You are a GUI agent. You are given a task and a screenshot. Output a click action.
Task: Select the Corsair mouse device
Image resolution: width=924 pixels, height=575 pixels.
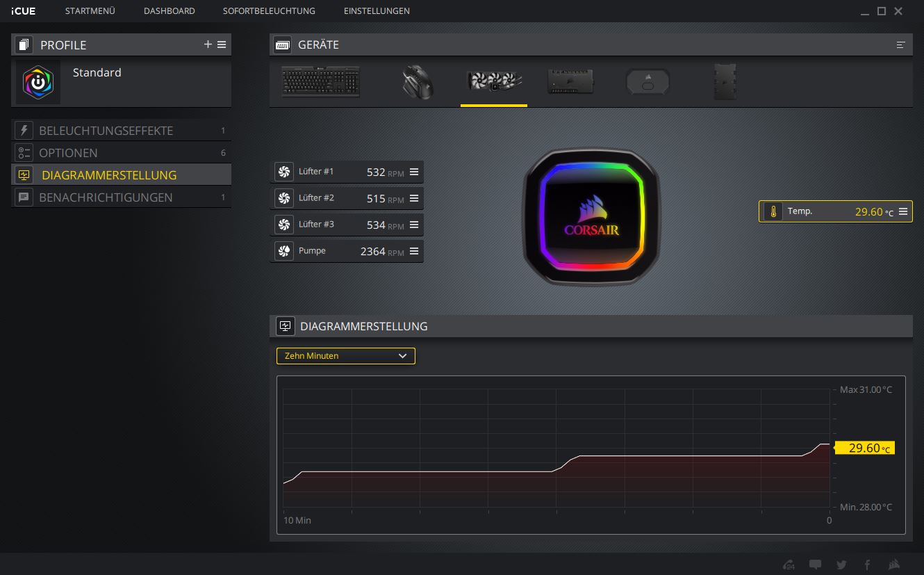[419, 82]
